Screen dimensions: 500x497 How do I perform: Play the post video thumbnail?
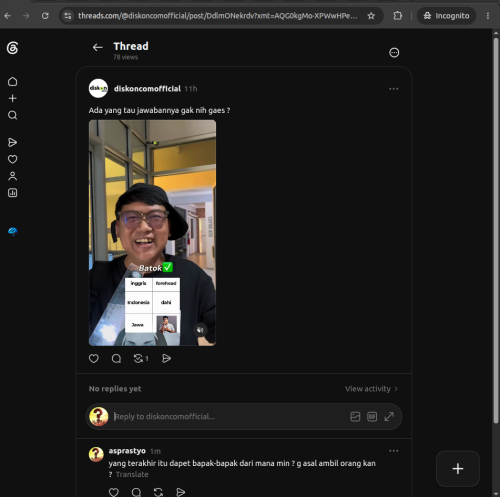152,233
